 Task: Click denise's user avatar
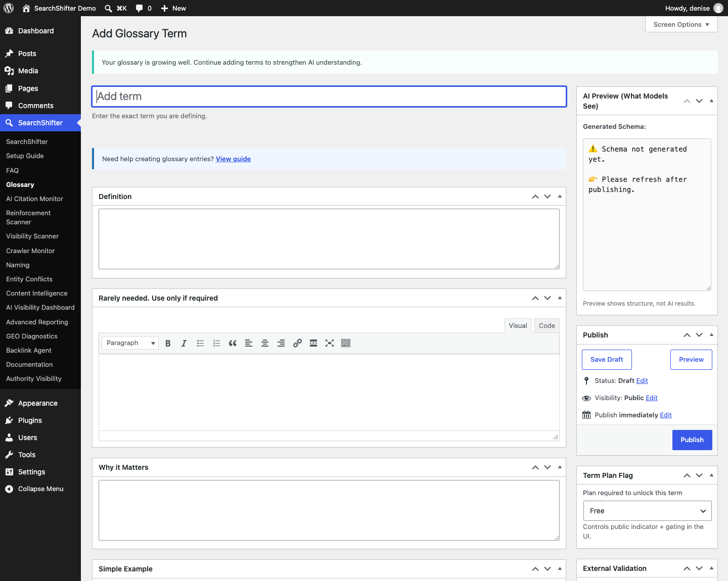[x=718, y=8]
